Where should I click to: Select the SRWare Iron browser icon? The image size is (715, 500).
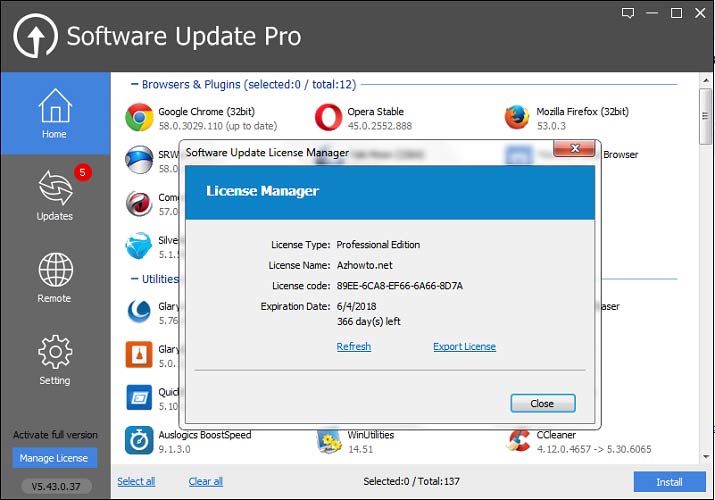pos(139,160)
